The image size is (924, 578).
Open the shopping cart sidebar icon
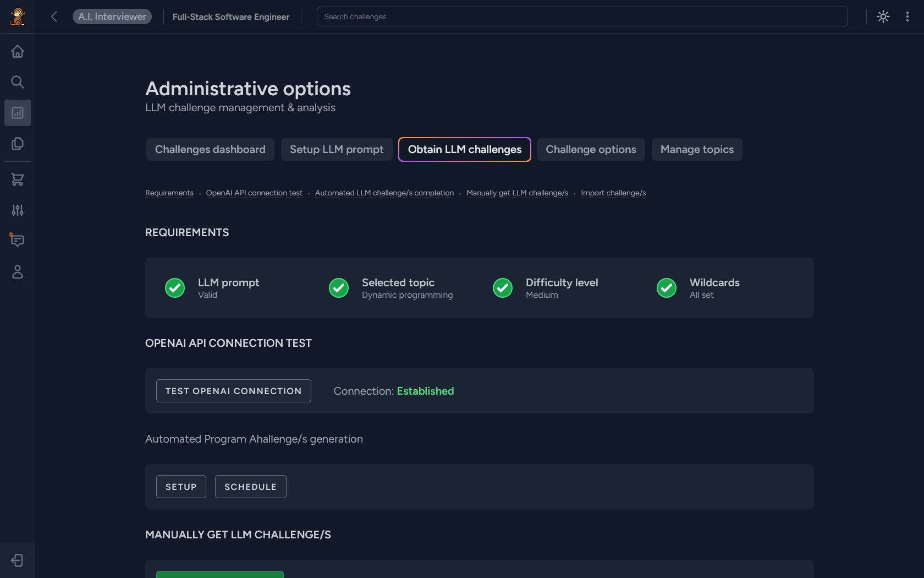(x=18, y=179)
